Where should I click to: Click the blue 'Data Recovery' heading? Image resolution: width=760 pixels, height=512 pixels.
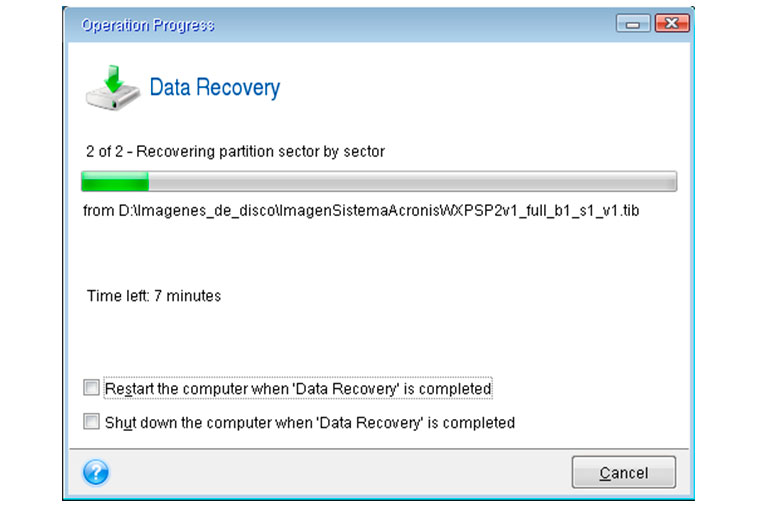[x=215, y=88]
